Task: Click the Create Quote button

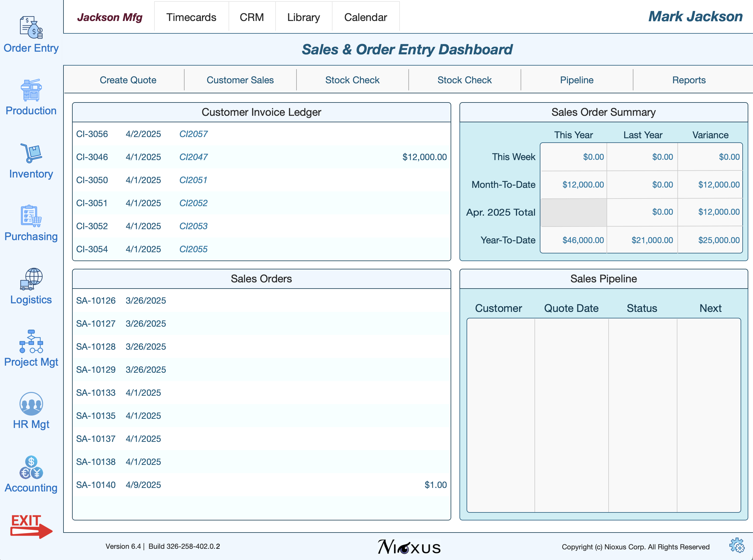Action: pos(128,80)
